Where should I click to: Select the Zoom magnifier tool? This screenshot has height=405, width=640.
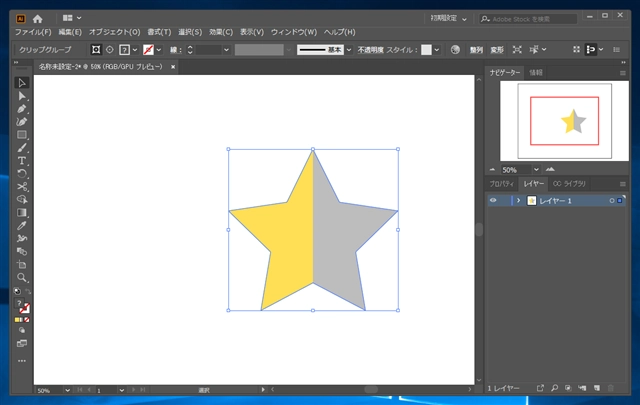pyautogui.click(x=22, y=278)
